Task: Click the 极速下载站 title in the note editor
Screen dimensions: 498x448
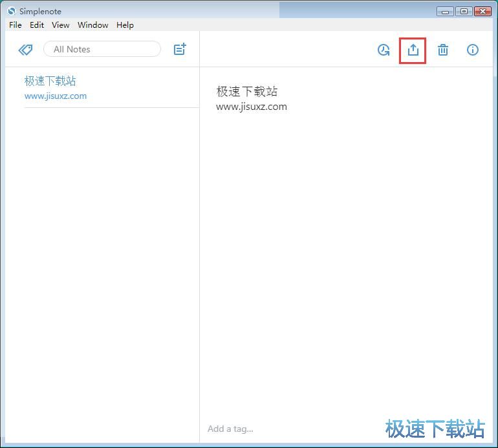Action: click(x=247, y=91)
